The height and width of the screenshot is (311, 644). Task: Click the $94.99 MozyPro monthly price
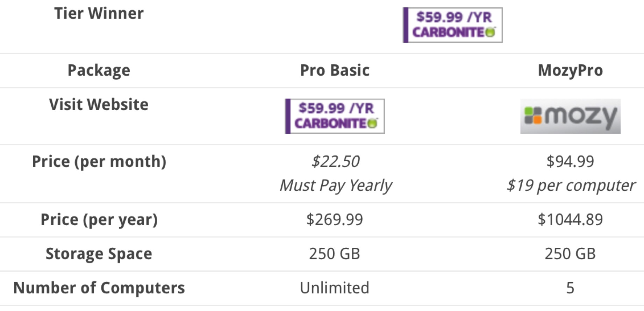(x=570, y=161)
